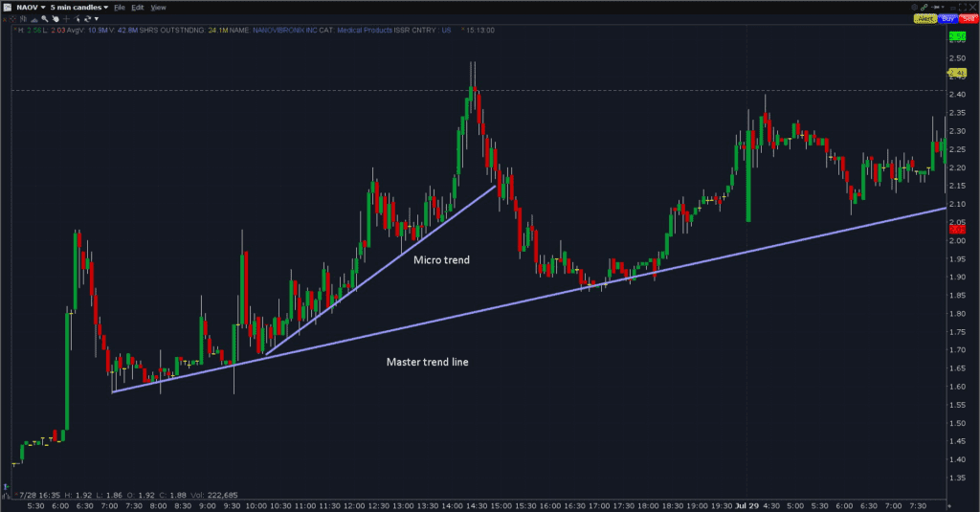Open the NAOV symbol dropdown
The image size is (980, 512).
[31, 8]
